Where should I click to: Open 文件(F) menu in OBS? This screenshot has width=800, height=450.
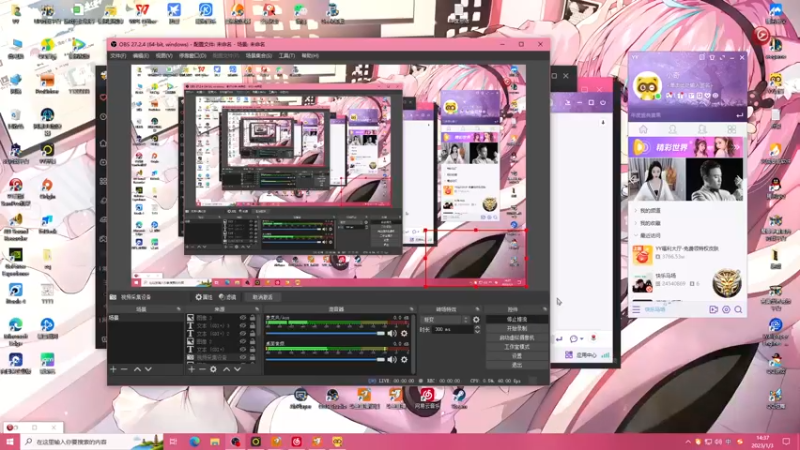pyautogui.click(x=118, y=56)
